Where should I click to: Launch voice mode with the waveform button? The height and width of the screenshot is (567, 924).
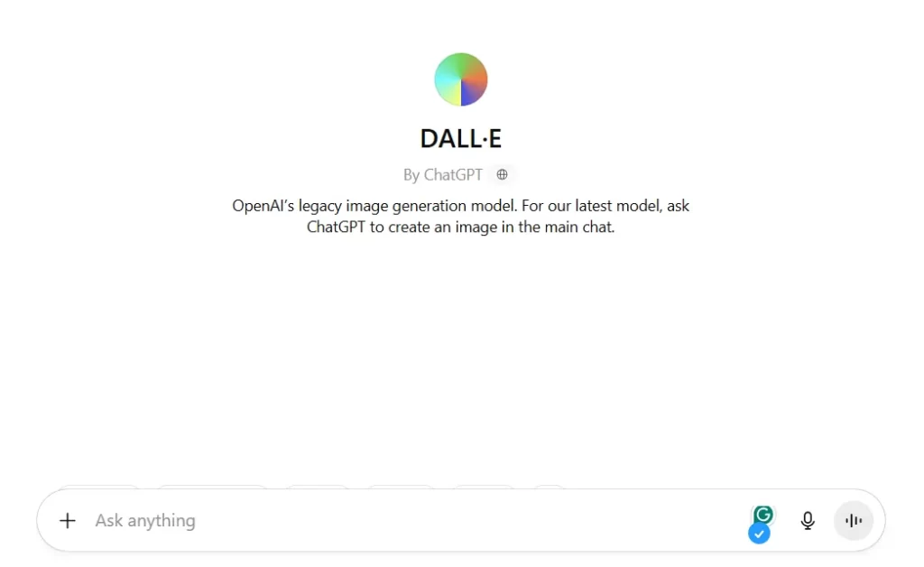[x=854, y=520]
